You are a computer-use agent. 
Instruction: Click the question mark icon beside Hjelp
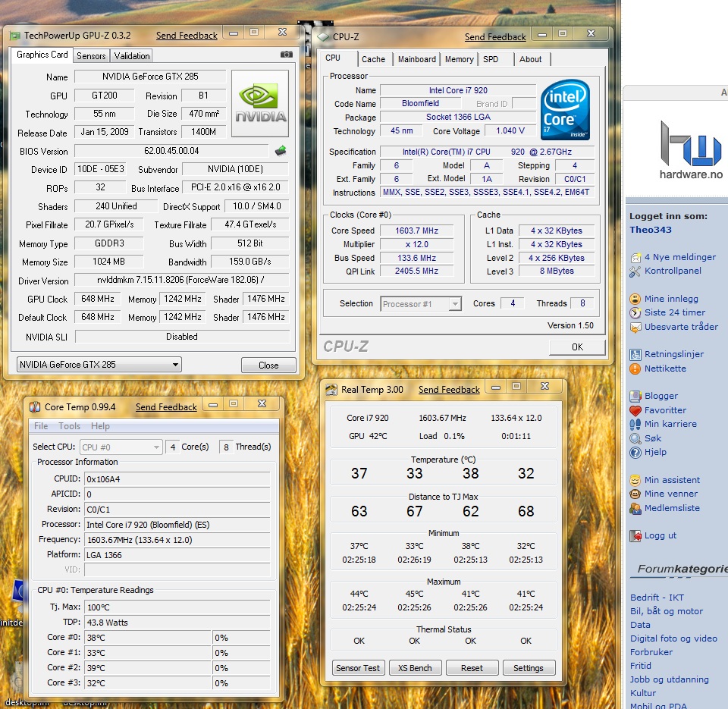click(x=635, y=452)
